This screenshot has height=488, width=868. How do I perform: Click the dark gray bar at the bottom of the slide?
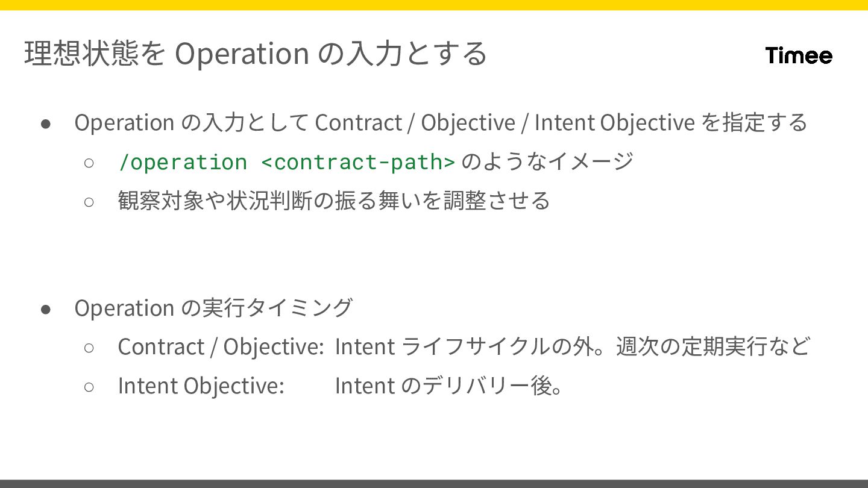click(x=434, y=483)
